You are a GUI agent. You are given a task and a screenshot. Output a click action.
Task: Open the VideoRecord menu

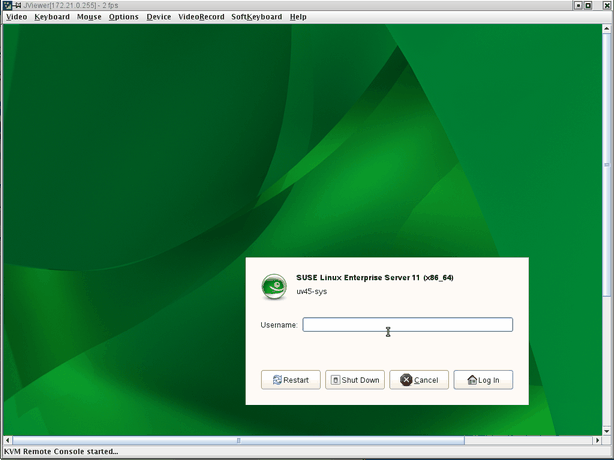201,17
